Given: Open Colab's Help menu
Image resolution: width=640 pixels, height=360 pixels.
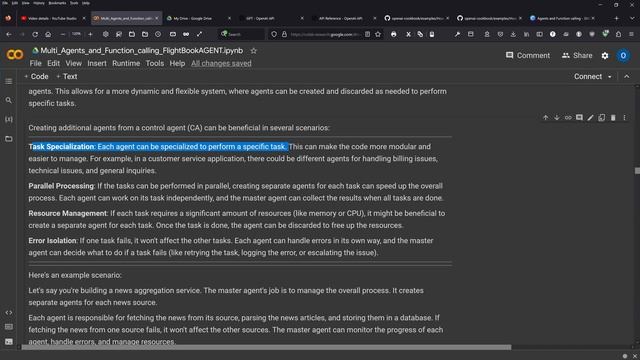Looking at the screenshot, I should coord(177,63).
